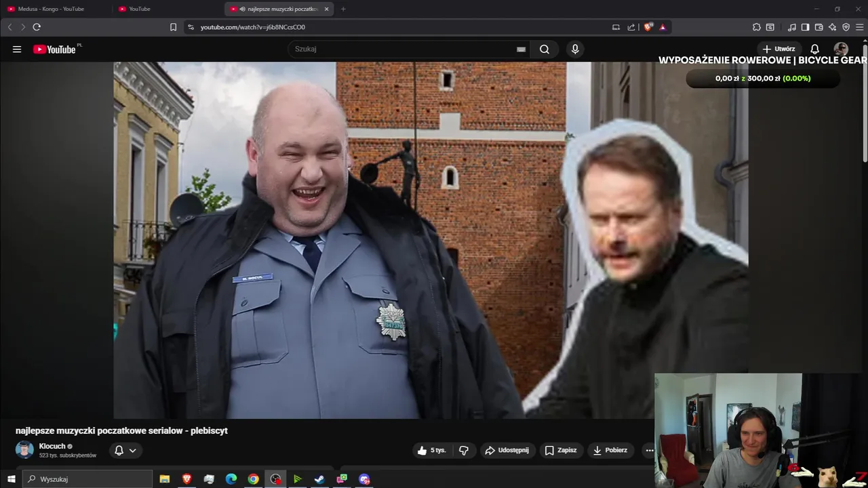Click the video player frame
This screenshot has height=488, width=868.
point(431,240)
